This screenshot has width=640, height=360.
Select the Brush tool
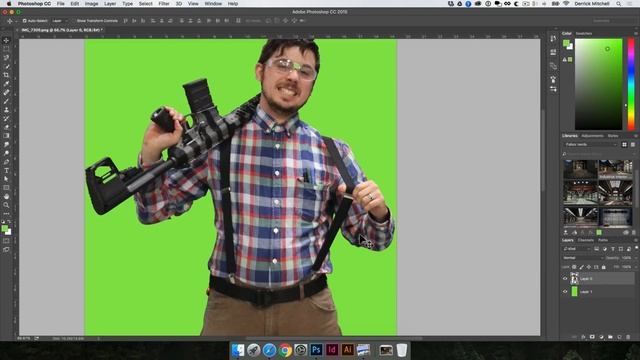6,101
